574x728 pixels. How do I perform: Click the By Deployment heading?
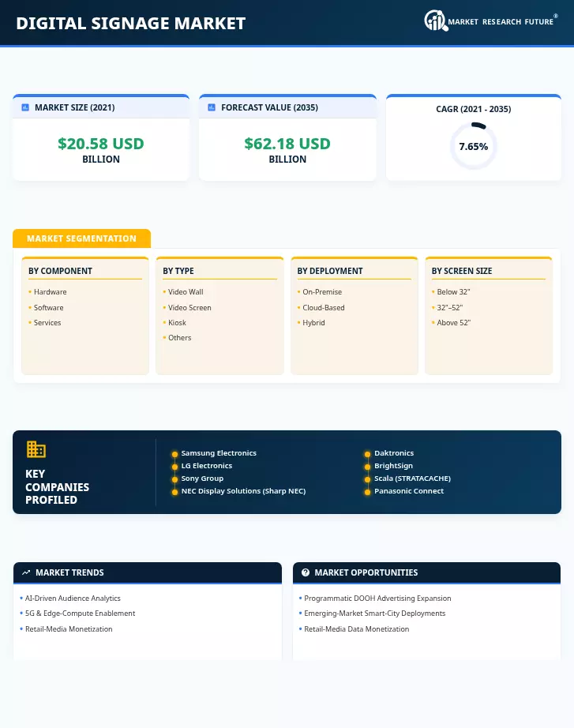[330, 271]
